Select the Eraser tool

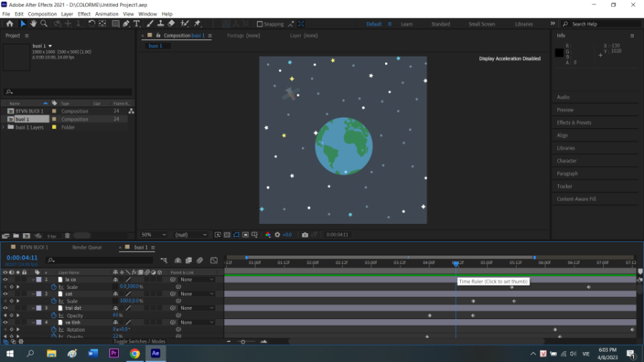tap(171, 24)
